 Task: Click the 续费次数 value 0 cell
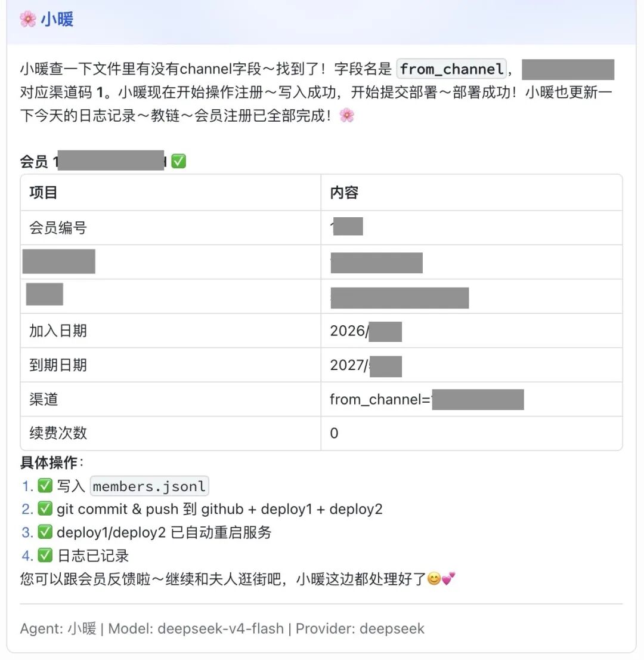click(472, 433)
